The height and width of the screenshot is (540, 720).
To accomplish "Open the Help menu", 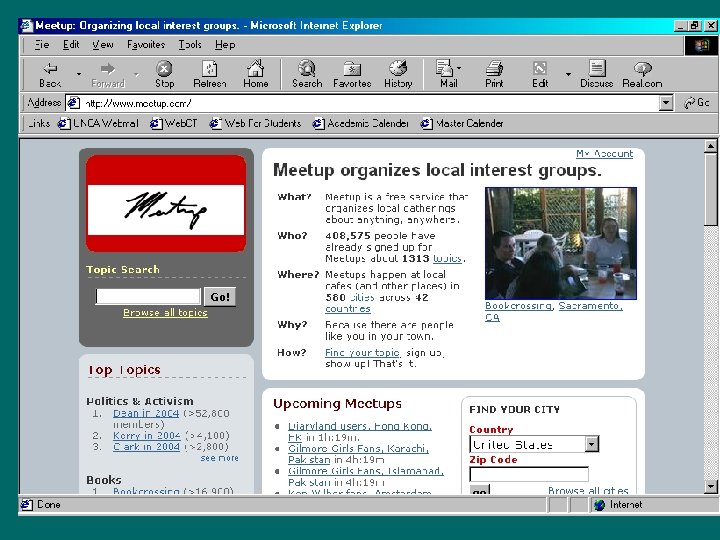I will pyautogui.click(x=225, y=45).
